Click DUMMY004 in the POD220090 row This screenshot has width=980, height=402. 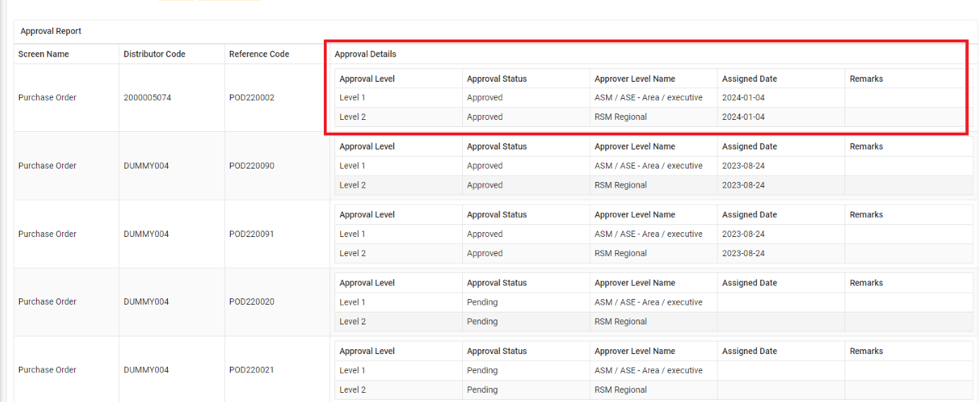tap(146, 166)
